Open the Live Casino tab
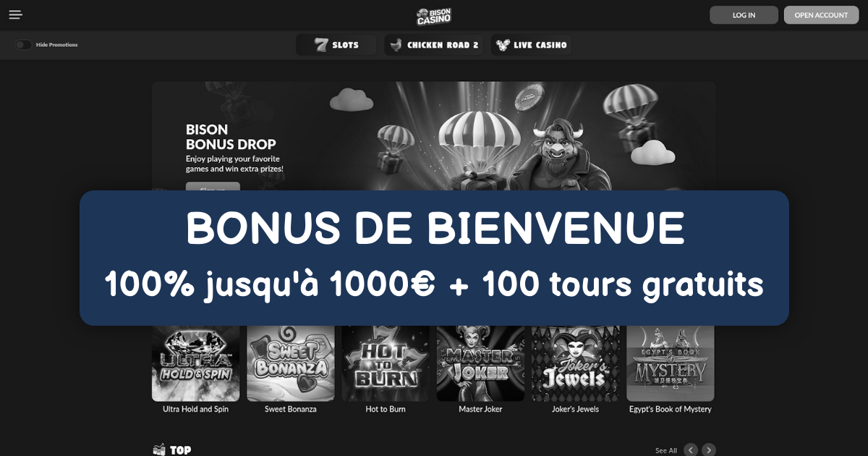 click(531, 45)
